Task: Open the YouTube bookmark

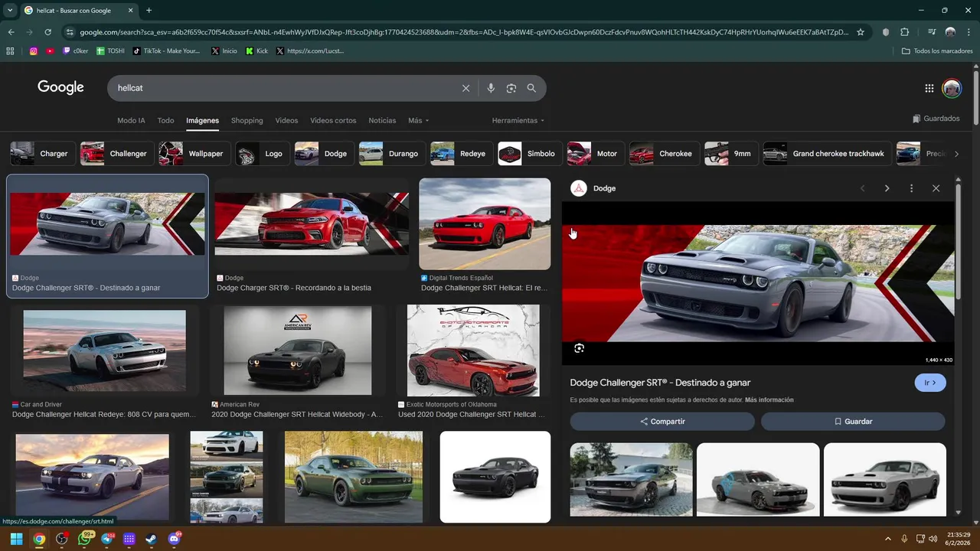Action: (51, 51)
